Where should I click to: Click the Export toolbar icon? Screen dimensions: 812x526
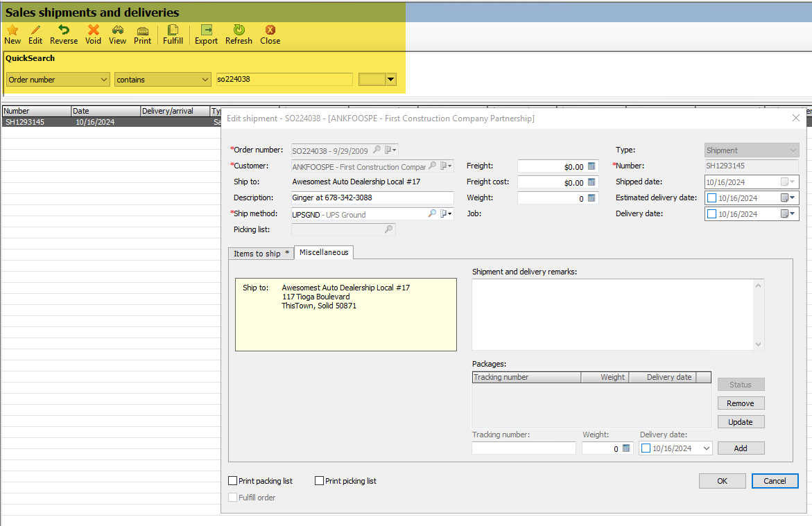(206, 30)
